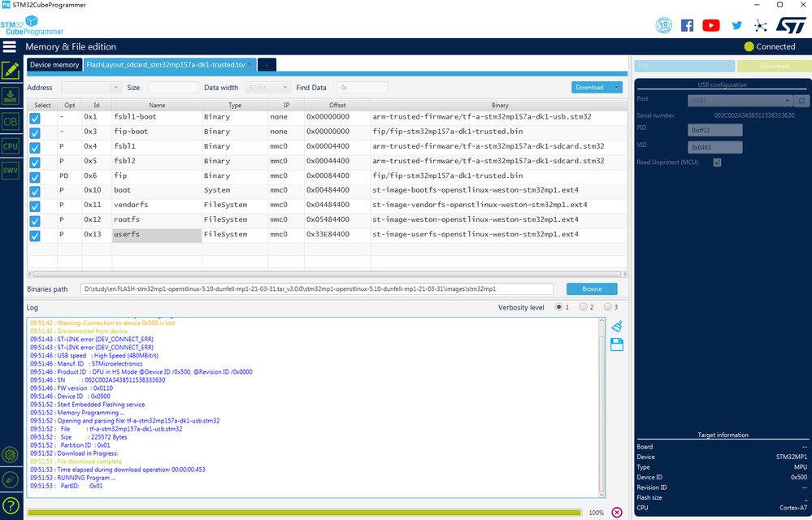Sort table by Name column header
Viewport: 812px width, 520px height.
(157, 105)
